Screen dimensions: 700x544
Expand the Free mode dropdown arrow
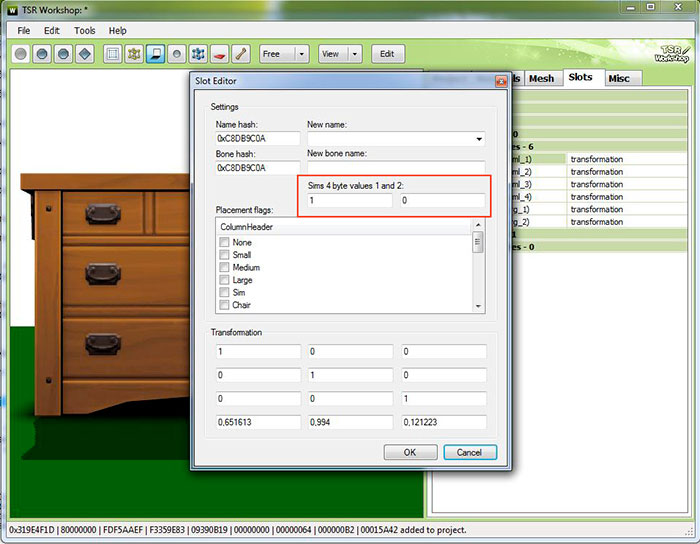click(300, 54)
